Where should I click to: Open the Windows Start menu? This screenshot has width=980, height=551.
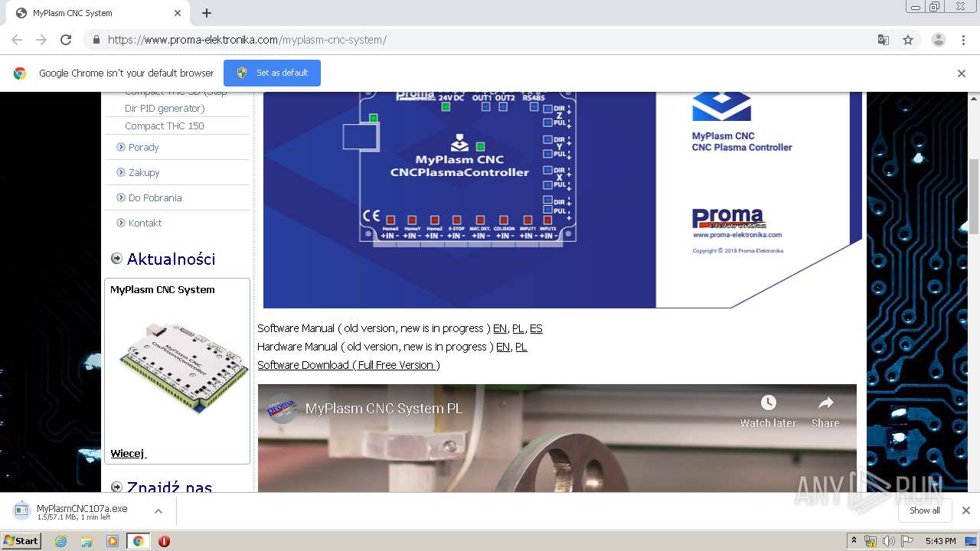click(x=21, y=541)
